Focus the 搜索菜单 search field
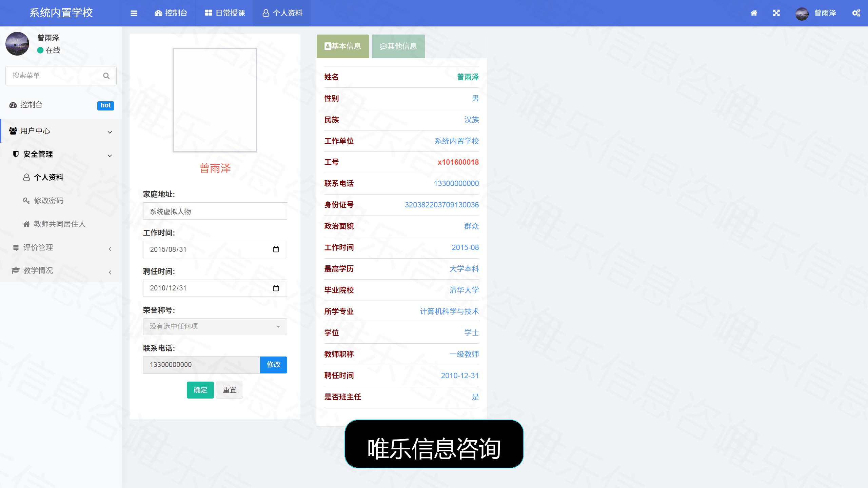 pos(61,76)
